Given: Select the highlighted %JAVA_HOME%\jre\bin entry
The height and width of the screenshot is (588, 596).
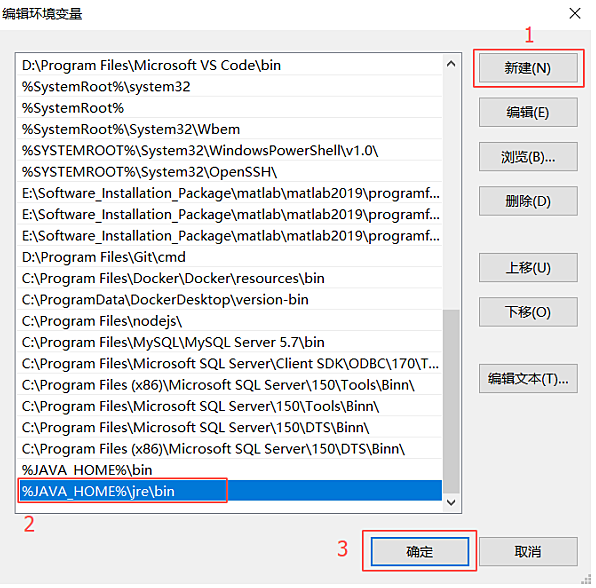Looking at the screenshot, I should click(x=229, y=491).
